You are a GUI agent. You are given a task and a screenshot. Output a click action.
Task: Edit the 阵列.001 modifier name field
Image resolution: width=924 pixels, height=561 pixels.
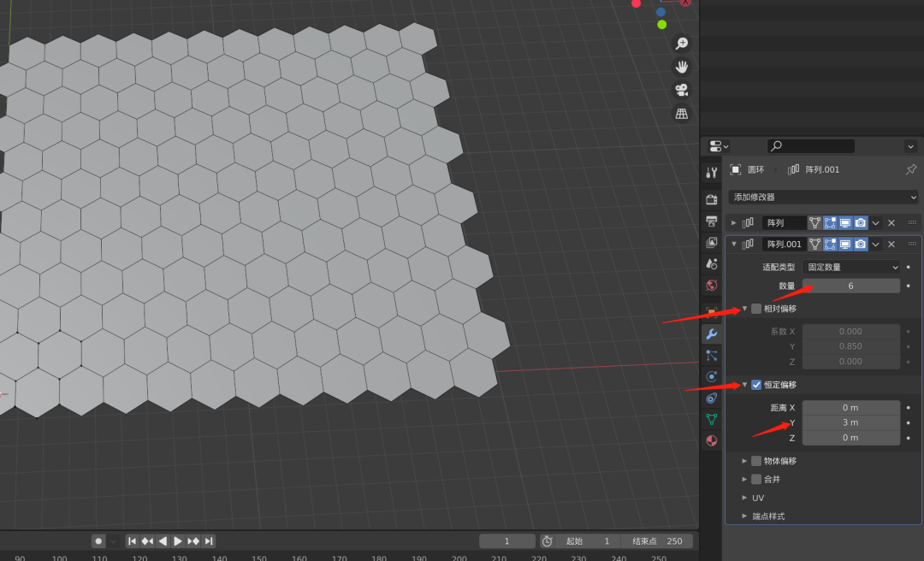785,244
